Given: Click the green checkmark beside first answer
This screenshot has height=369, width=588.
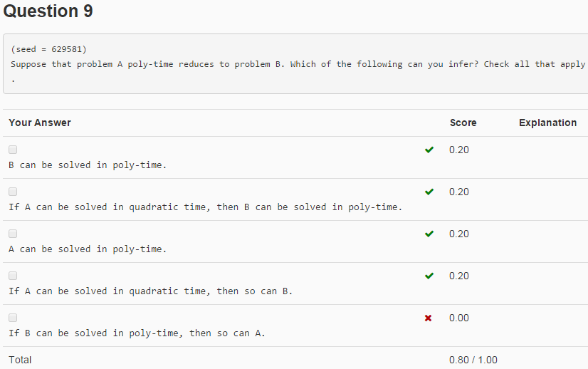Looking at the screenshot, I should [x=429, y=150].
